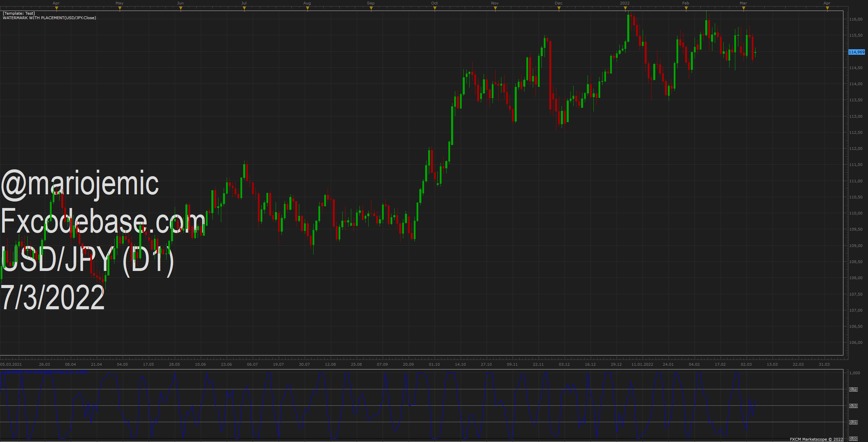Click the 0.50 oscillator level label

854,406
